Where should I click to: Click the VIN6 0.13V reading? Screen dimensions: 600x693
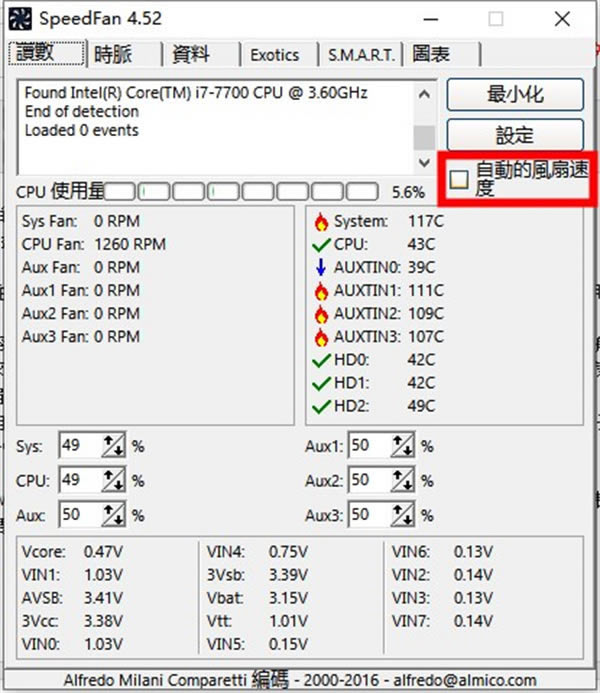442,552
